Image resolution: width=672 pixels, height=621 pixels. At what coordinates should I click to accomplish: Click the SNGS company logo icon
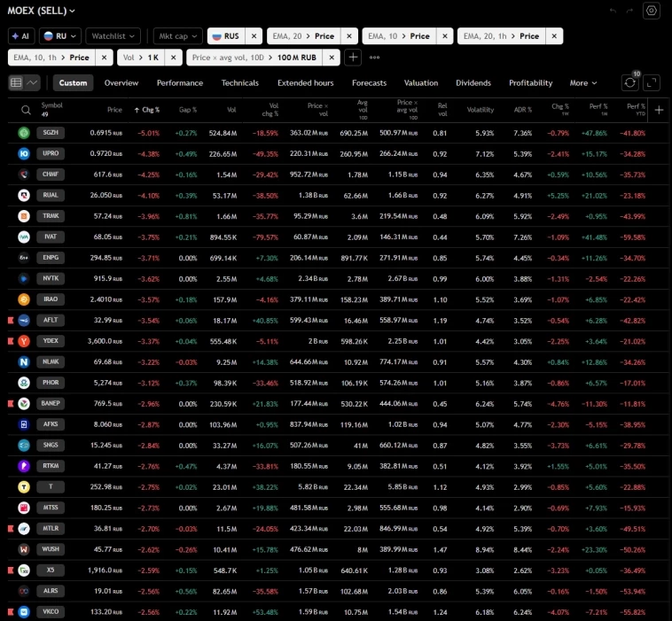[24, 445]
